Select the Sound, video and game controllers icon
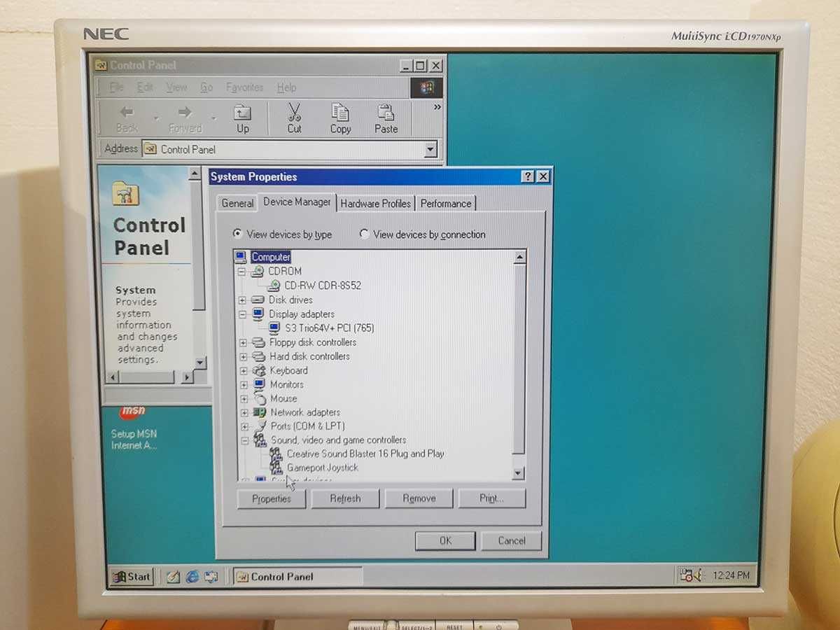This screenshot has height=630, width=840. tap(260, 440)
